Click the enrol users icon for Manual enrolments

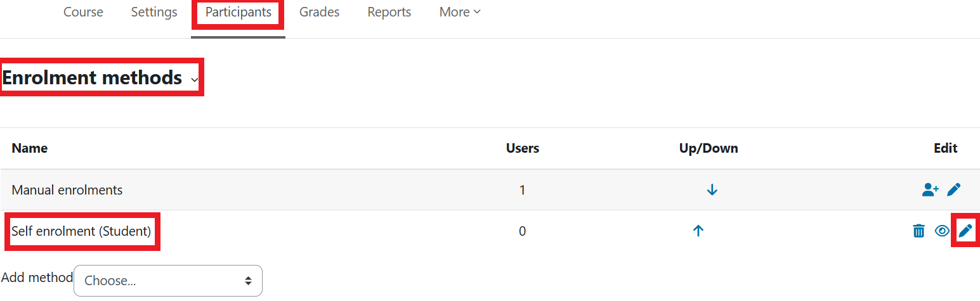[x=930, y=189]
